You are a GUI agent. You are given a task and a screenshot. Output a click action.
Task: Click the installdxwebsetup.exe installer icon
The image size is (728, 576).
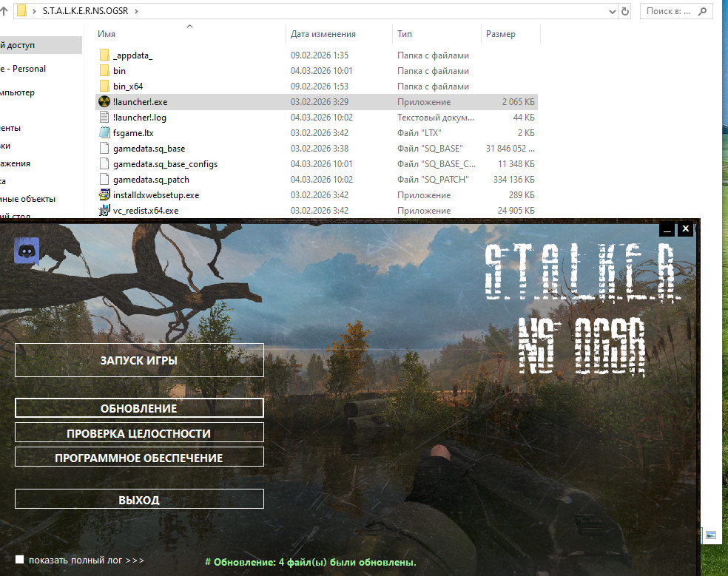[104, 195]
